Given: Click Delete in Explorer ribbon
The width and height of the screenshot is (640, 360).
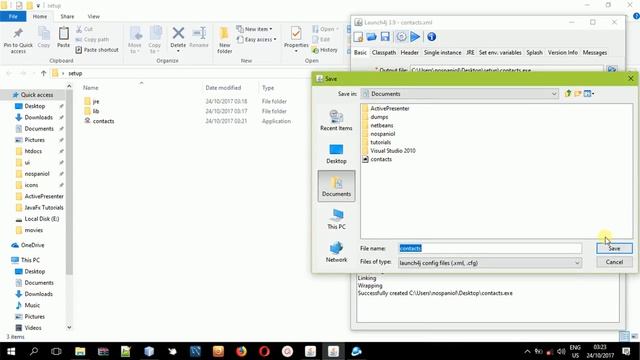Looking at the screenshot, I should click(178, 39).
